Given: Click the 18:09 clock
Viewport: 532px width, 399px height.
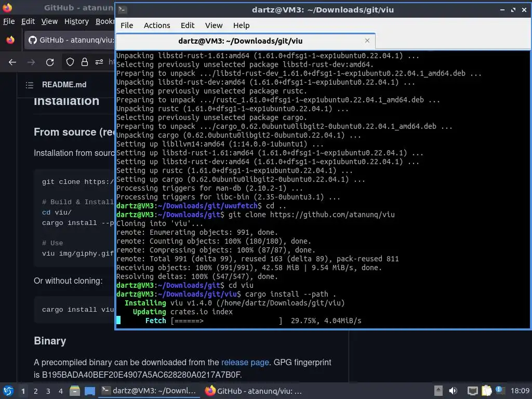Looking at the screenshot, I should pos(520,391).
